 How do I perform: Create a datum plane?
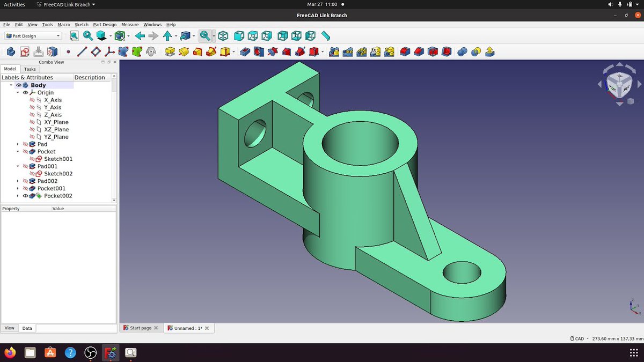coord(96,52)
